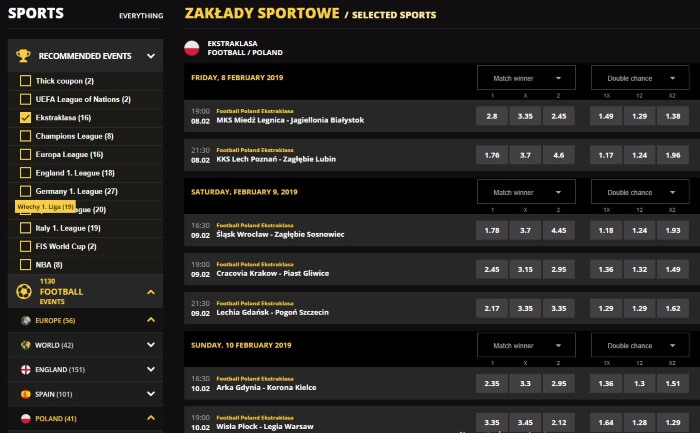
Task: Click the Spain flag icon in sidebar
Action: pyautogui.click(x=26, y=393)
